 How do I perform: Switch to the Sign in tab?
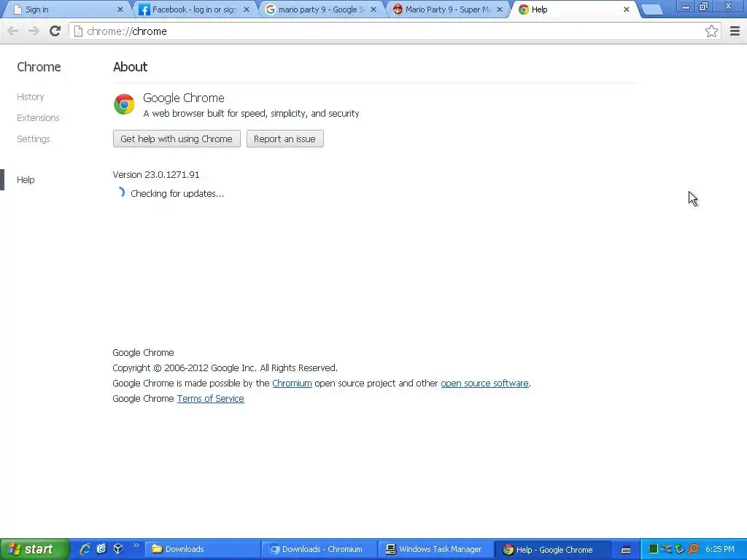(68, 9)
